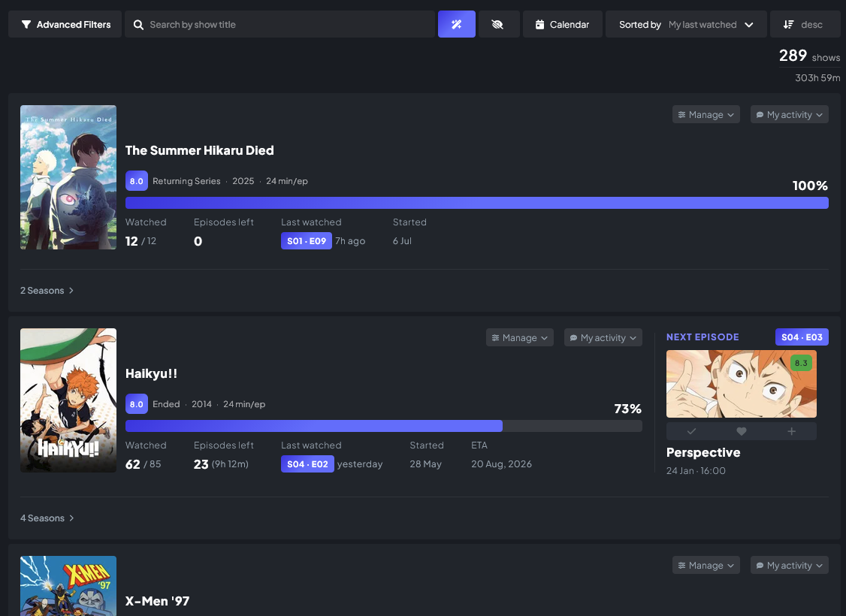Favorite the Perspective episode with heart icon
This screenshot has width=846, height=616.
(742, 431)
